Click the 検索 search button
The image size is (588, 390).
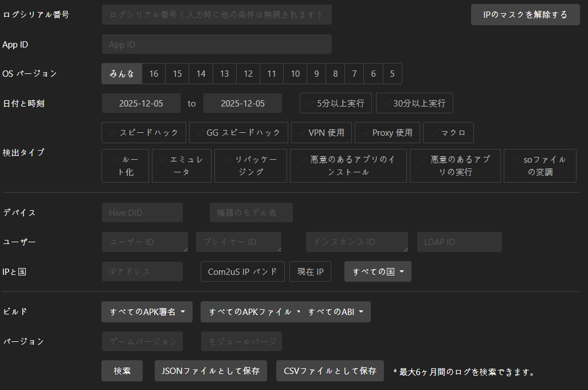click(122, 371)
